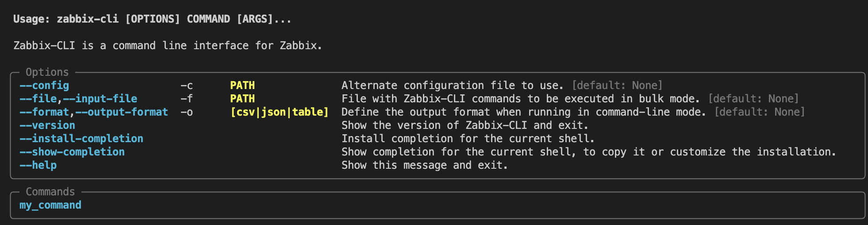868x225 pixels.
Task: Click the -c short flag
Action: pos(187,85)
